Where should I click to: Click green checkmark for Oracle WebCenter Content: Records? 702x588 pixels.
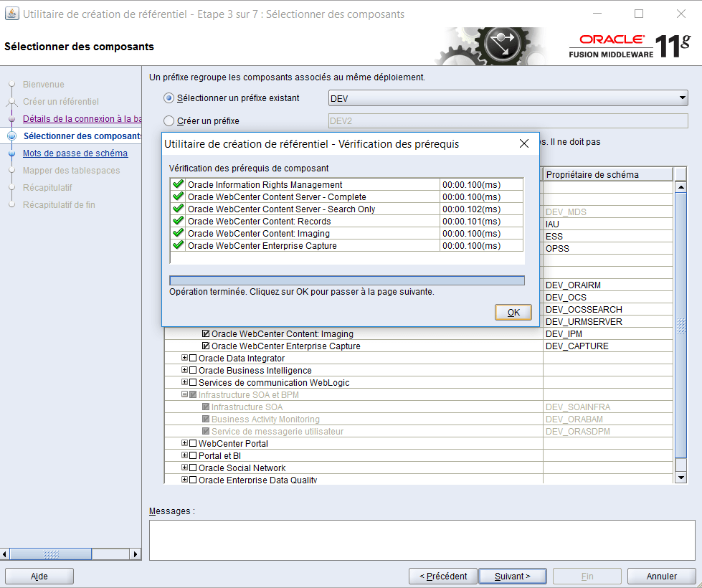click(178, 222)
